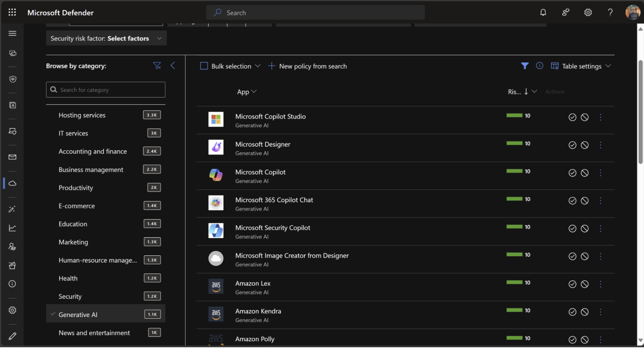
Task: Focus the top Search box
Action: [x=316, y=13]
